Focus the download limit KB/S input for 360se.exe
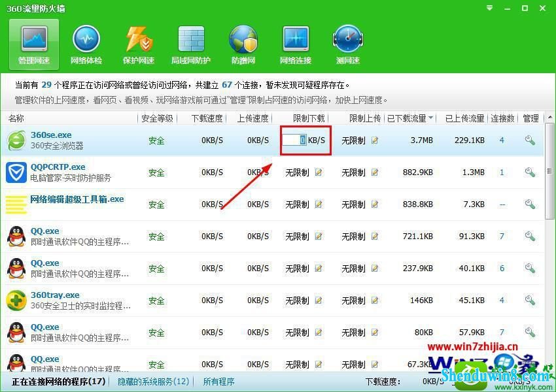The width and height of the screenshot is (556, 392). [294, 140]
